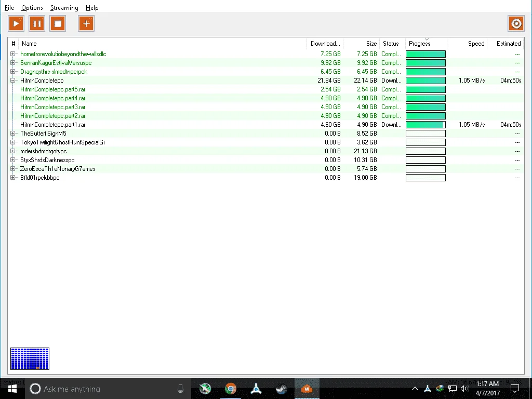The width and height of the screenshot is (532, 399).
Task: Sort by the Progress column header
Action: (426, 44)
